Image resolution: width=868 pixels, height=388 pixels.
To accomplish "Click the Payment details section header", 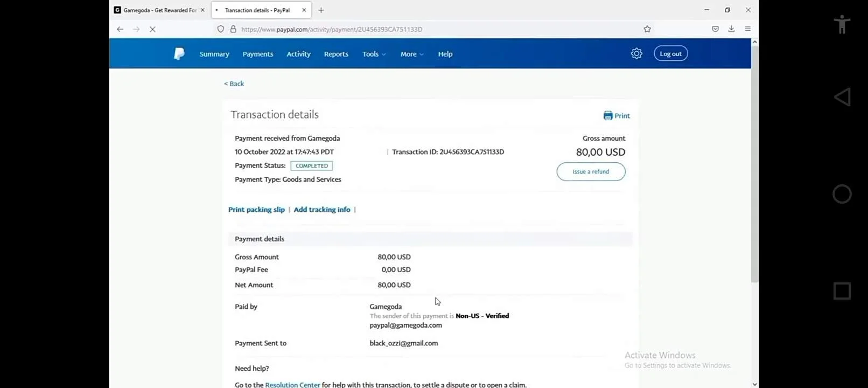I will click(430, 239).
